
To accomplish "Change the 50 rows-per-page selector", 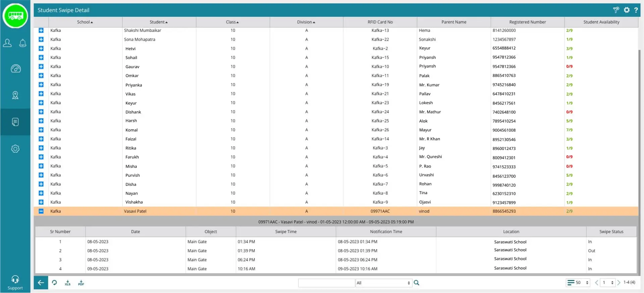I will (x=578, y=283).
